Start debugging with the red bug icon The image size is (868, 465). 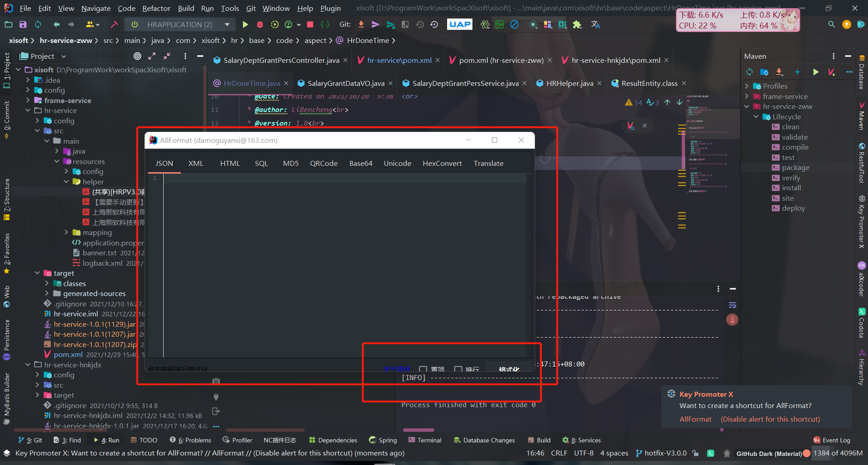tap(260, 24)
